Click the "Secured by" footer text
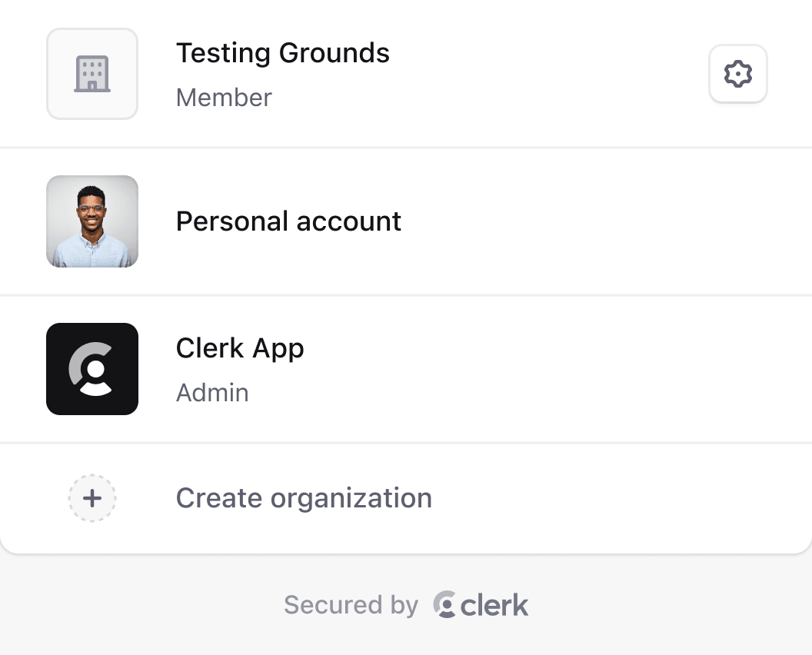This screenshot has height=655, width=812. click(x=351, y=605)
